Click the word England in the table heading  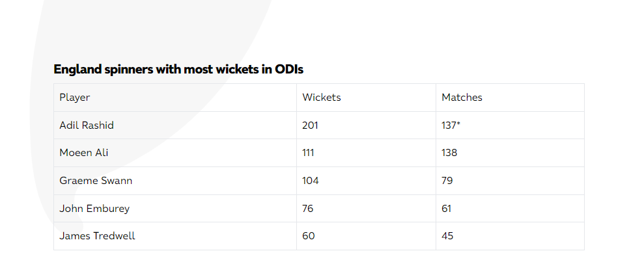(75, 69)
